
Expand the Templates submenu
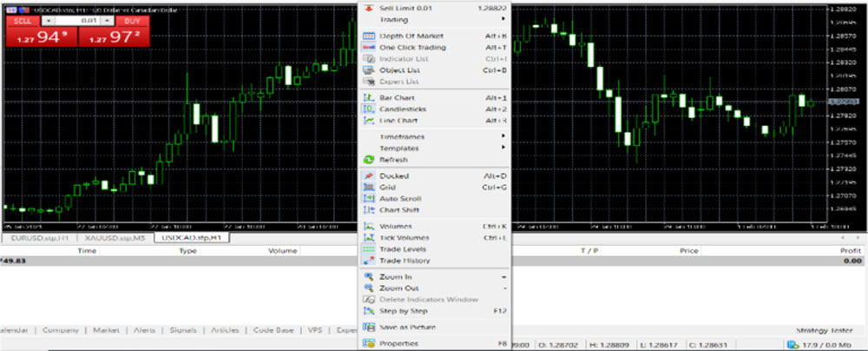(x=435, y=148)
